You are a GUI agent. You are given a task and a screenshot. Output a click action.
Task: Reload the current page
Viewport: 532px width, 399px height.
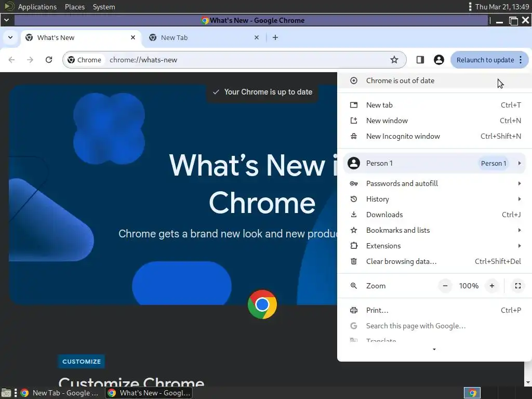pos(49,60)
